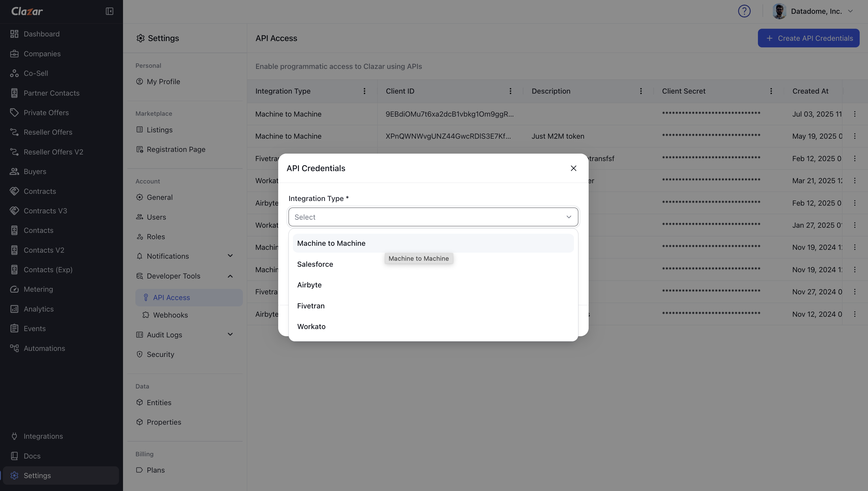This screenshot has height=491, width=868.
Task: Open Description column menu
Action: (641, 91)
